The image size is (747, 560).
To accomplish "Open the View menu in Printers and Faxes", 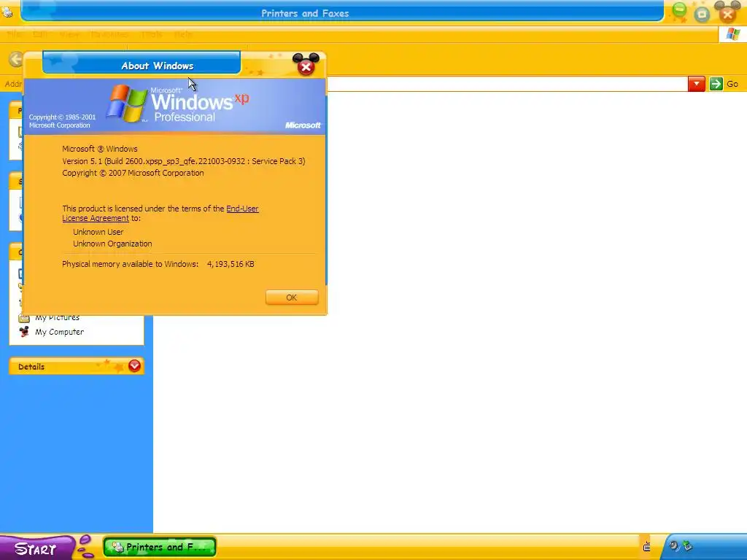I will tap(69, 34).
